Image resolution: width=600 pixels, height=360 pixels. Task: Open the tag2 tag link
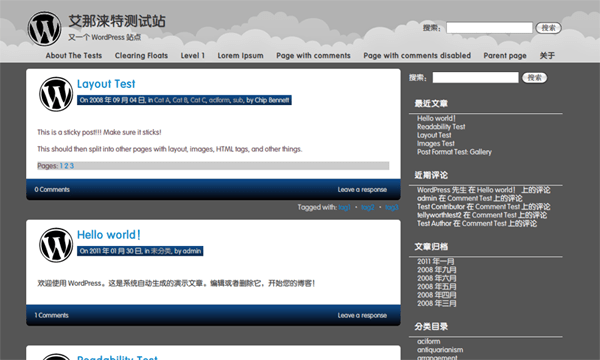368,207
